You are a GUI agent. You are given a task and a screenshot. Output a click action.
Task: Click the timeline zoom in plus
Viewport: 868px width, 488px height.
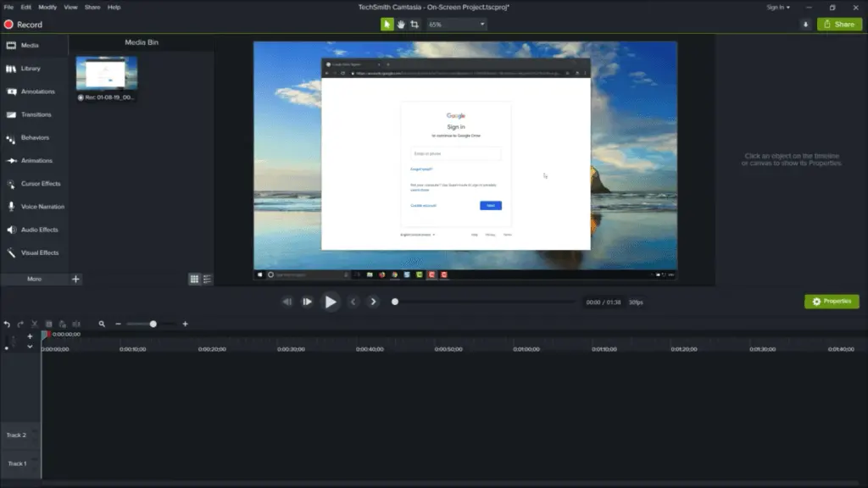pyautogui.click(x=186, y=324)
